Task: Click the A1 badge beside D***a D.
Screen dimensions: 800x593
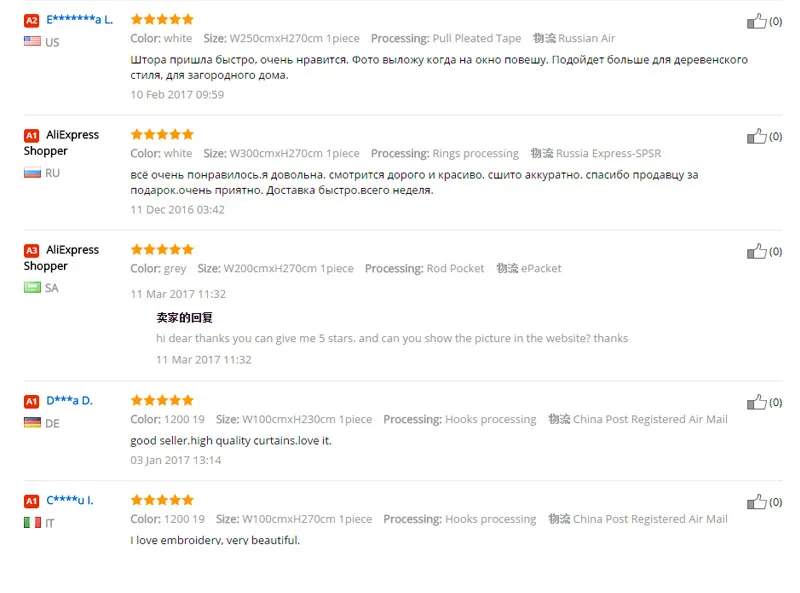Action: 32,401
